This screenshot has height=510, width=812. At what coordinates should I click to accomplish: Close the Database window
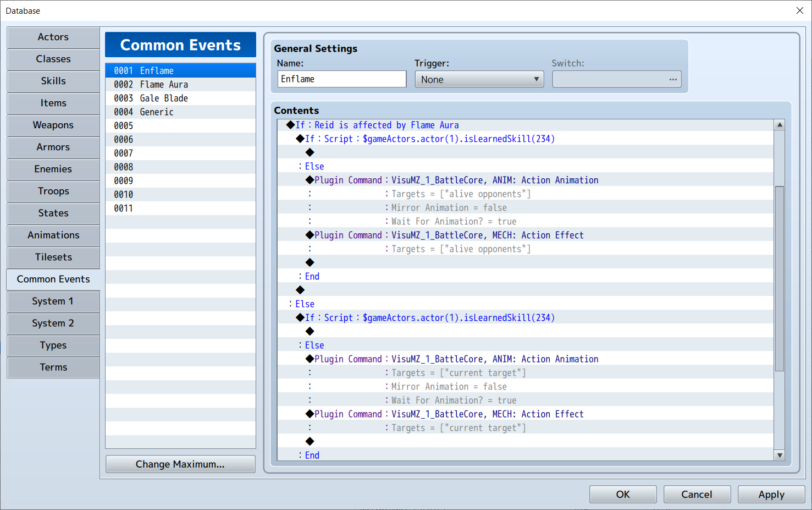pyautogui.click(x=800, y=10)
